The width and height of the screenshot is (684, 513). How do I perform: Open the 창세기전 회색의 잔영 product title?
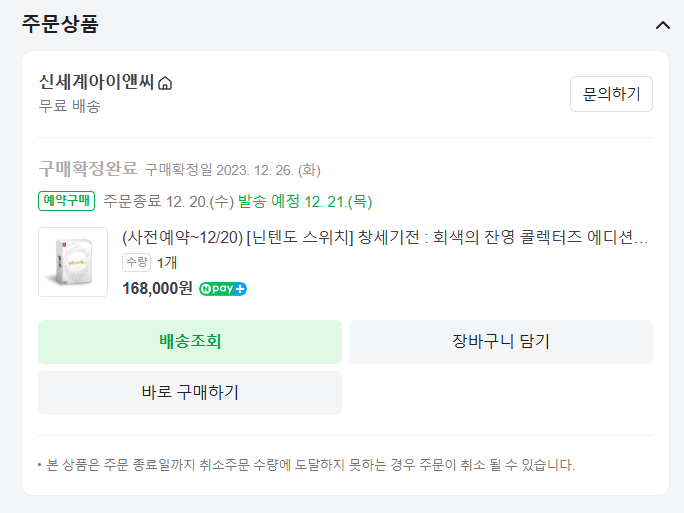pyautogui.click(x=385, y=238)
